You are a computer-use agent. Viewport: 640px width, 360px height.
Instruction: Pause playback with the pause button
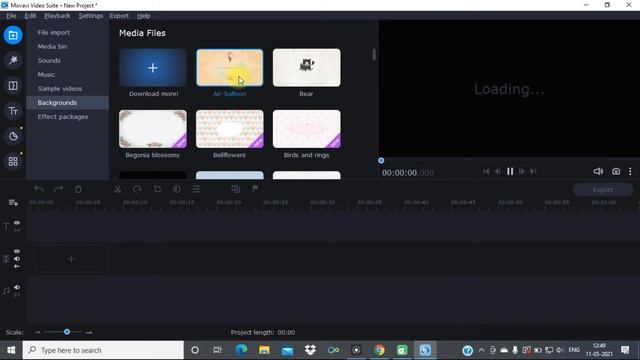pyautogui.click(x=510, y=171)
